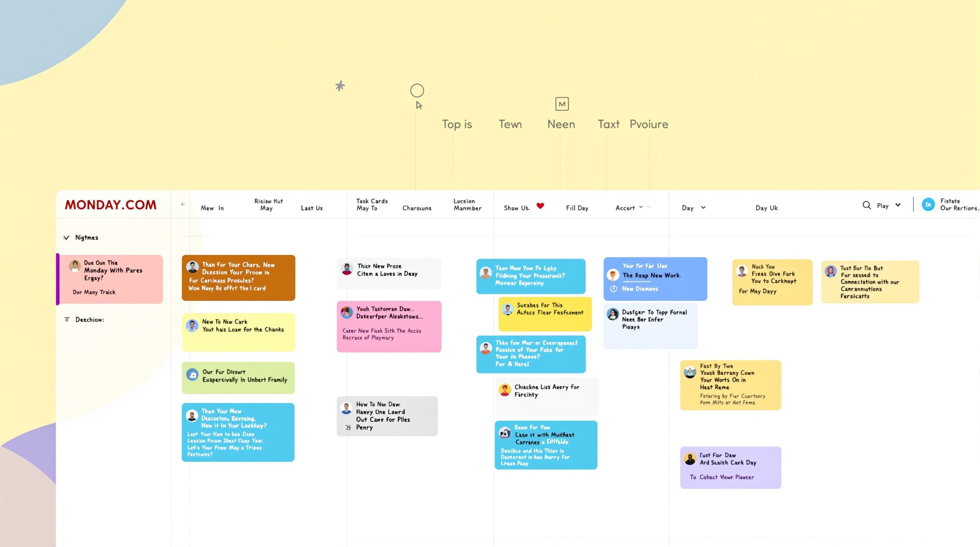The image size is (980, 547).
Task: Open the 'Nack You Fieas Oive Fark' card
Action: click(772, 282)
